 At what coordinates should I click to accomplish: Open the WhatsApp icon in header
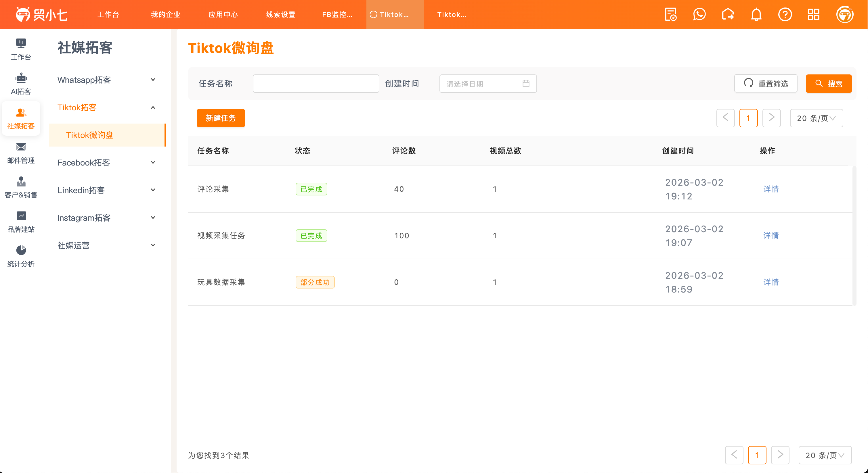699,14
